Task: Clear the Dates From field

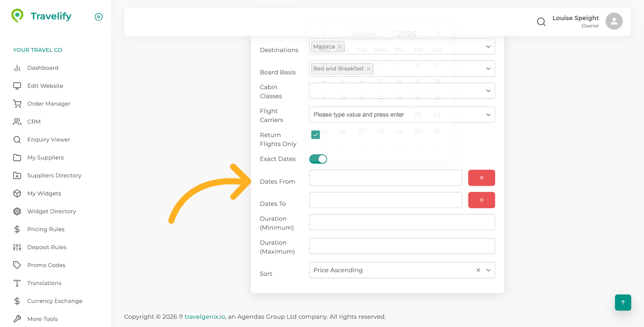Action: [x=482, y=178]
